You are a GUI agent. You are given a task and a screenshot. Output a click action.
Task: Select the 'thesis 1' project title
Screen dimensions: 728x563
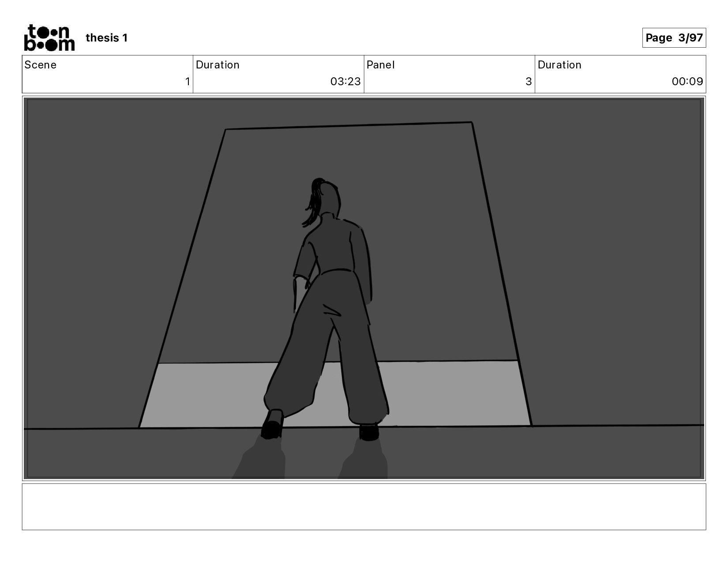click(106, 38)
